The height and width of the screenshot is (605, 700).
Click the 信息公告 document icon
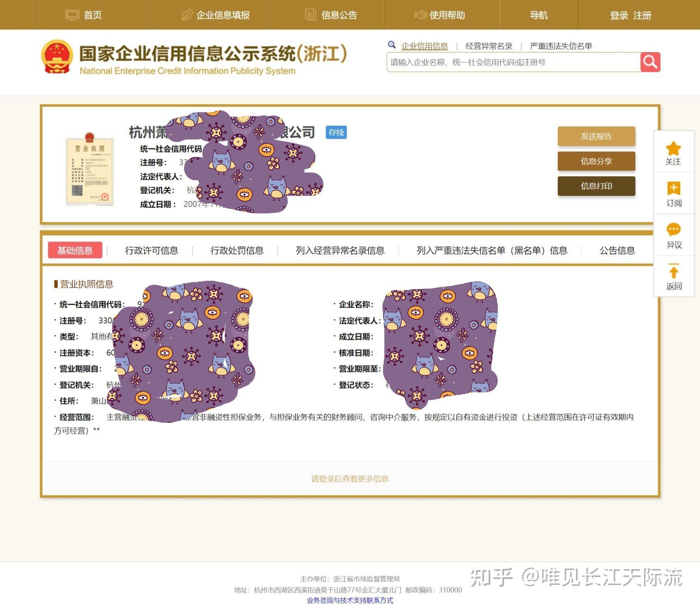tap(310, 15)
